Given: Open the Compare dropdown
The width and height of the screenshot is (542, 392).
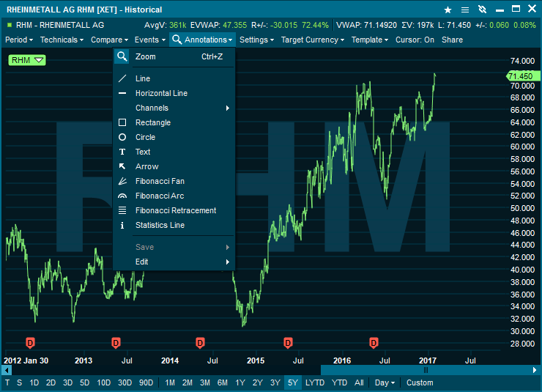Looking at the screenshot, I should coord(109,40).
